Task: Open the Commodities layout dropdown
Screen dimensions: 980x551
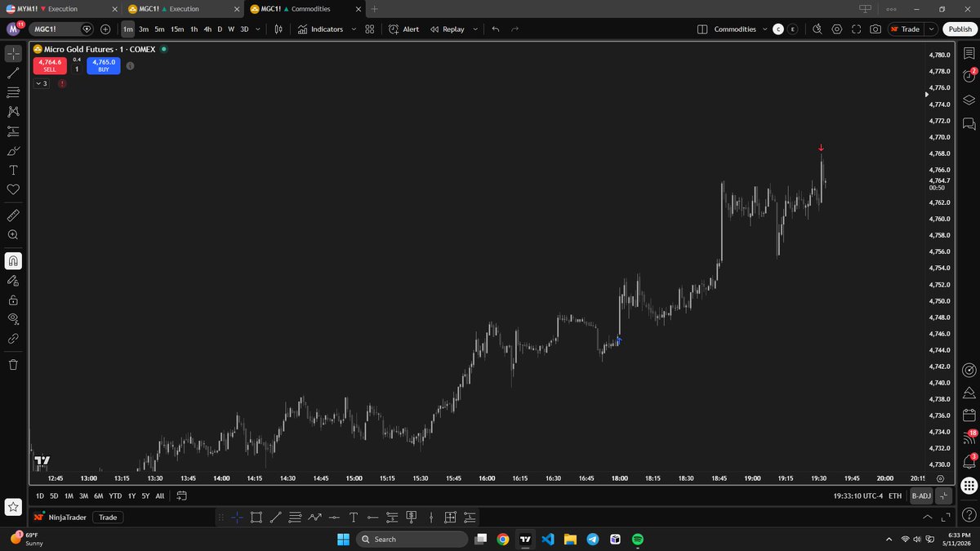Action: (764, 29)
